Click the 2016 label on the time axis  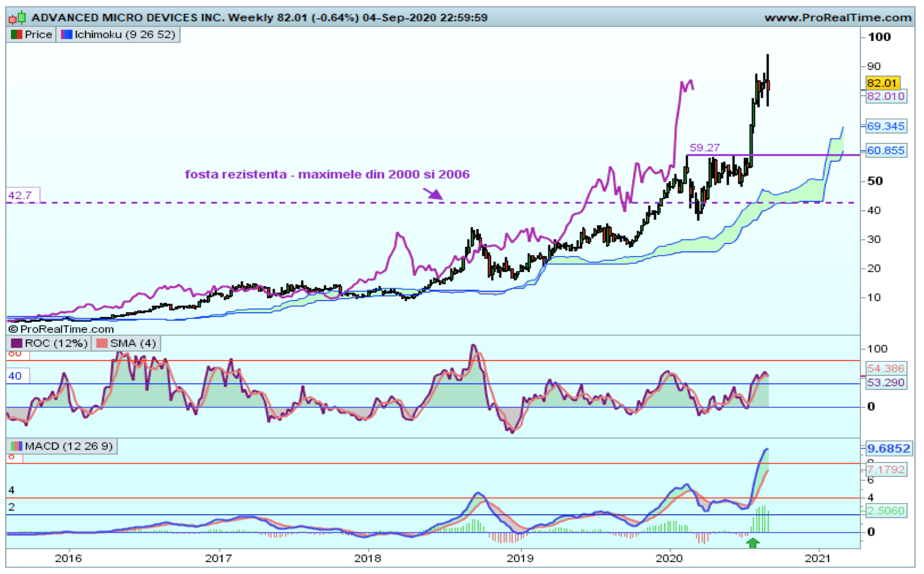pyautogui.click(x=68, y=558)
